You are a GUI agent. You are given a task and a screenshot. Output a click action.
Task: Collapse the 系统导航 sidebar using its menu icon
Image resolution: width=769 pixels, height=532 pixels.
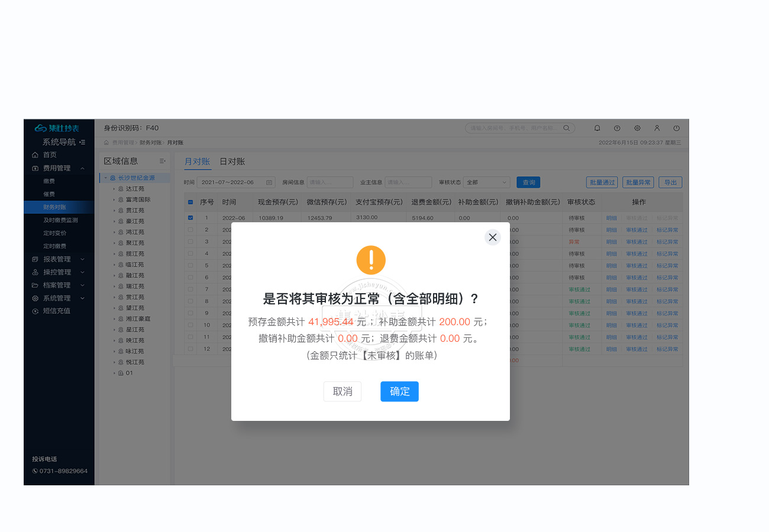82,142
